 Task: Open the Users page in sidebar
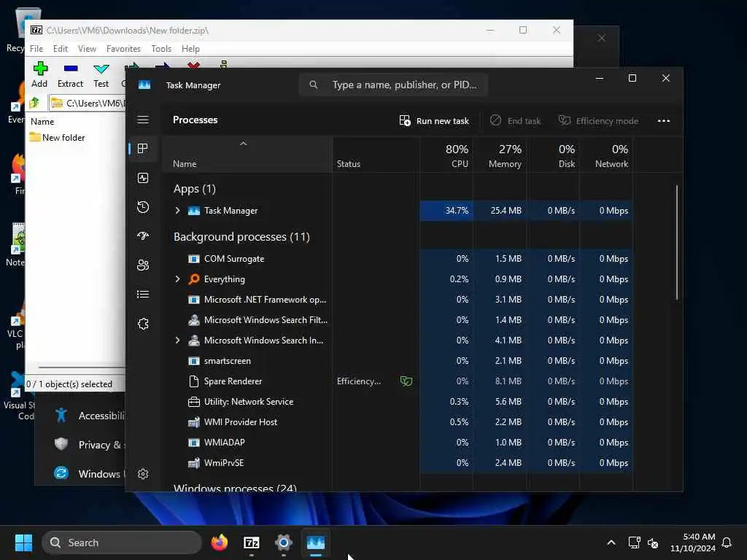tap(143, 265)
